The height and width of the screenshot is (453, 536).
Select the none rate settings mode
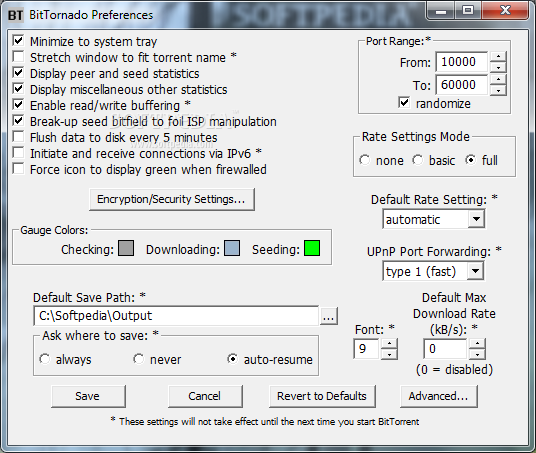coord(364,160)
